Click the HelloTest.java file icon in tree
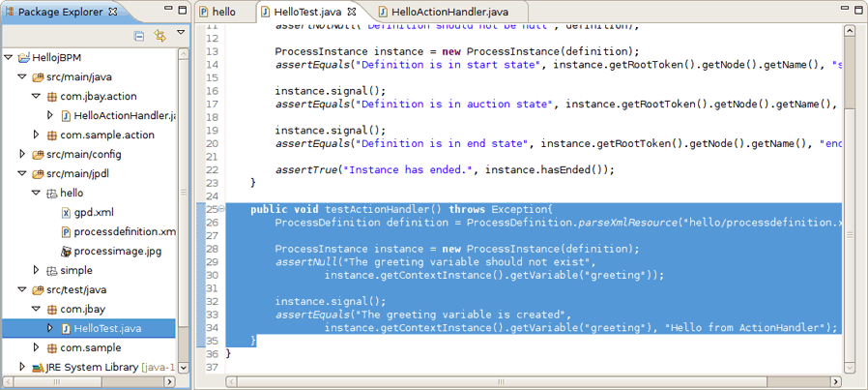 [x=66, y=328]
